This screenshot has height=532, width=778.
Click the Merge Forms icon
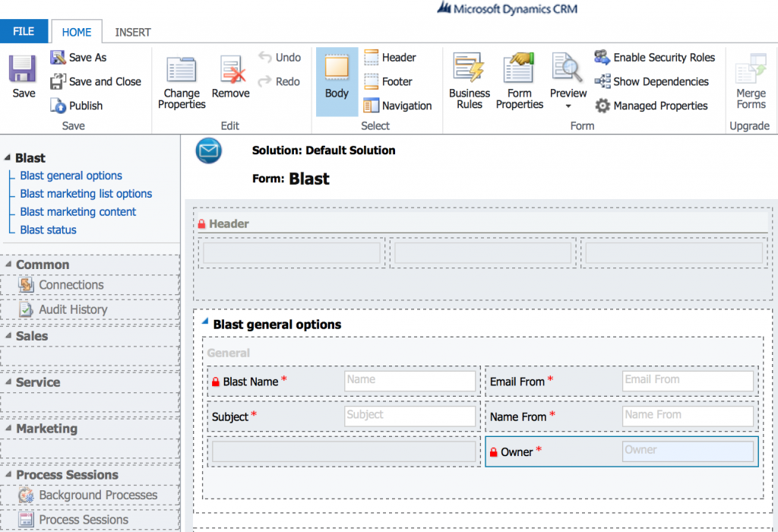pos(751,68)
